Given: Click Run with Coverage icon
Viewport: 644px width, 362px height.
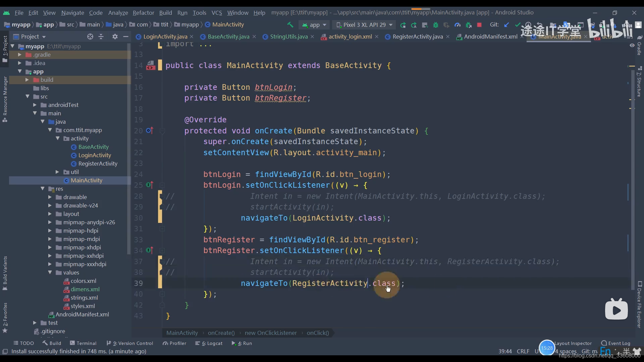Looking at the screenshot, I should pyautogui.click(x=446, y=25).
